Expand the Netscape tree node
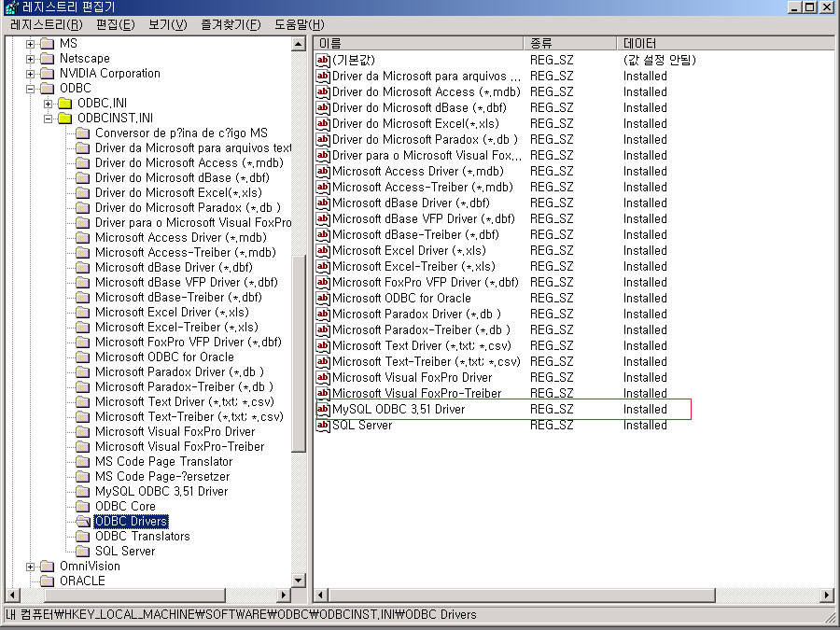Viewport: 840px width, 630px height. pos(31,59)
